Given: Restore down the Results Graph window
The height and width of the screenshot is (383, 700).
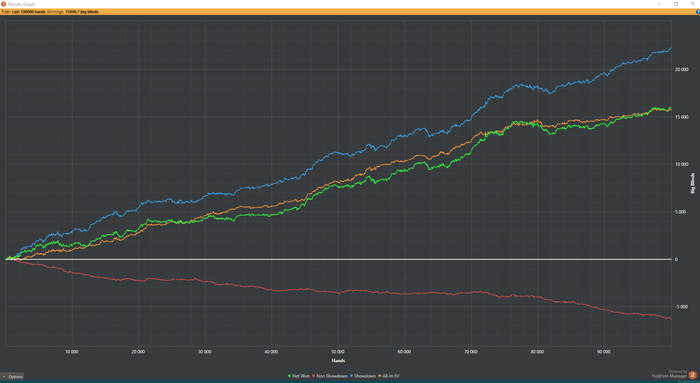Looking at the screenshot, I should (675, 4).
